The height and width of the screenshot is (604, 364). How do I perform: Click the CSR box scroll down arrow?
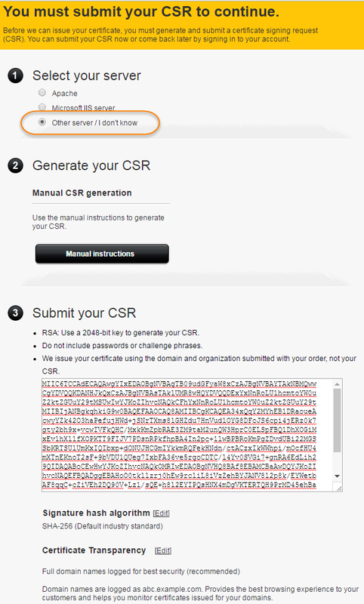click(338, 476)
